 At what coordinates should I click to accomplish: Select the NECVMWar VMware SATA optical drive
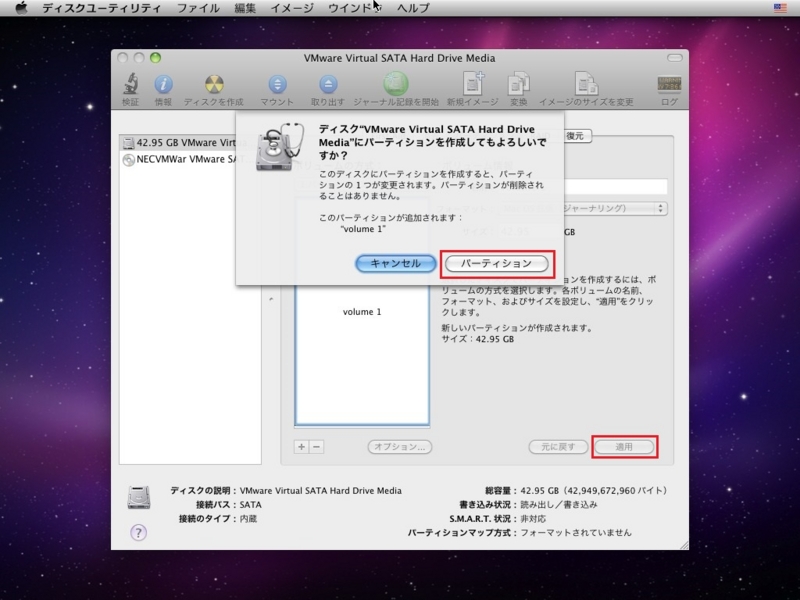pos(190,159)
